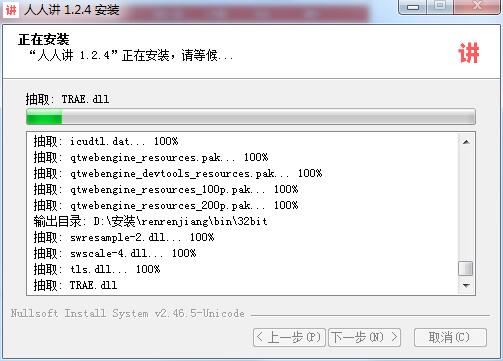Click the scrollbar up arrow in log
Image resolution: width=503 pixels, height=361 pixels.
(466, 142)
